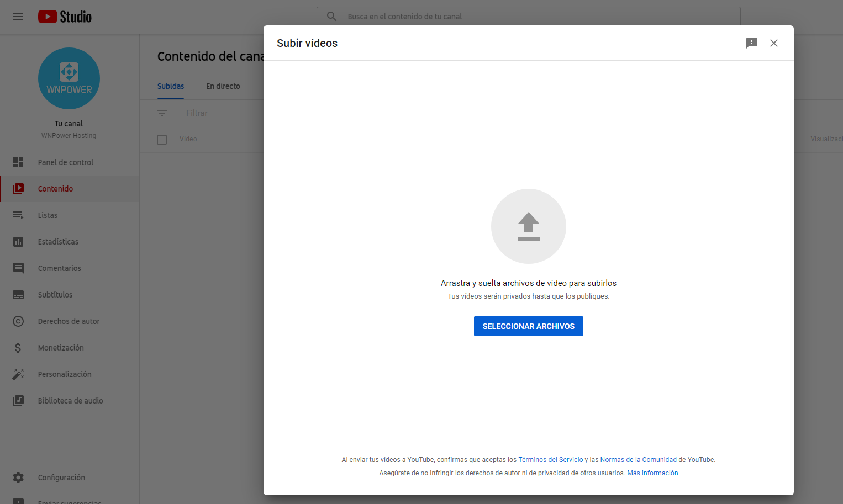Open Derechos de autor menu item
843x504 pixels.
(70, 321)
